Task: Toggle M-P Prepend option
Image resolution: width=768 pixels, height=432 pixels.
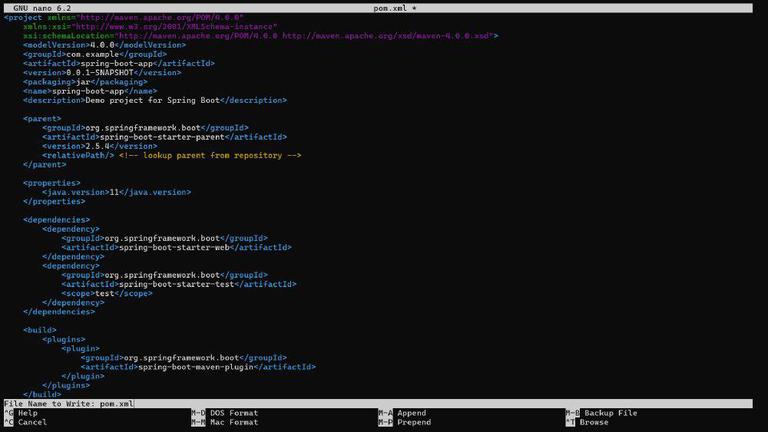Action: click(x=405, y=422)
